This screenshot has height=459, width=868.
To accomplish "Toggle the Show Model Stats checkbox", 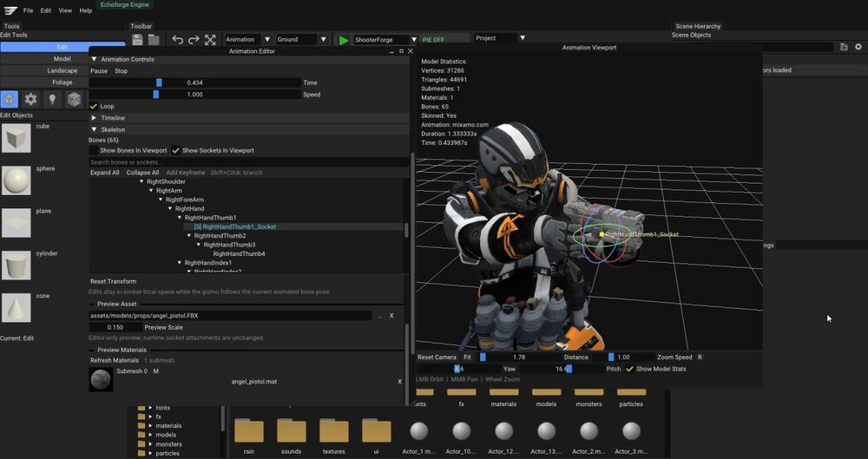I will click(x=629, y=369).
